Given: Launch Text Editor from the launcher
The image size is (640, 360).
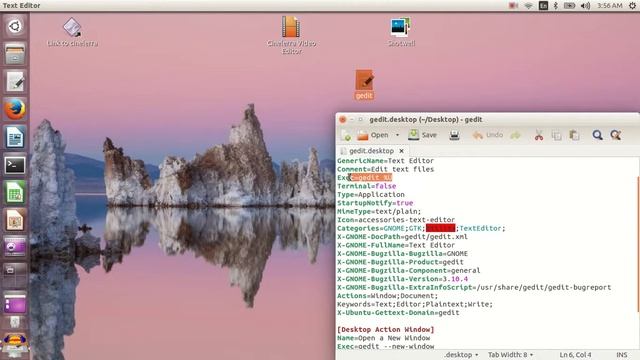Looking at the screenshot, I should click(x=15, y=82).
